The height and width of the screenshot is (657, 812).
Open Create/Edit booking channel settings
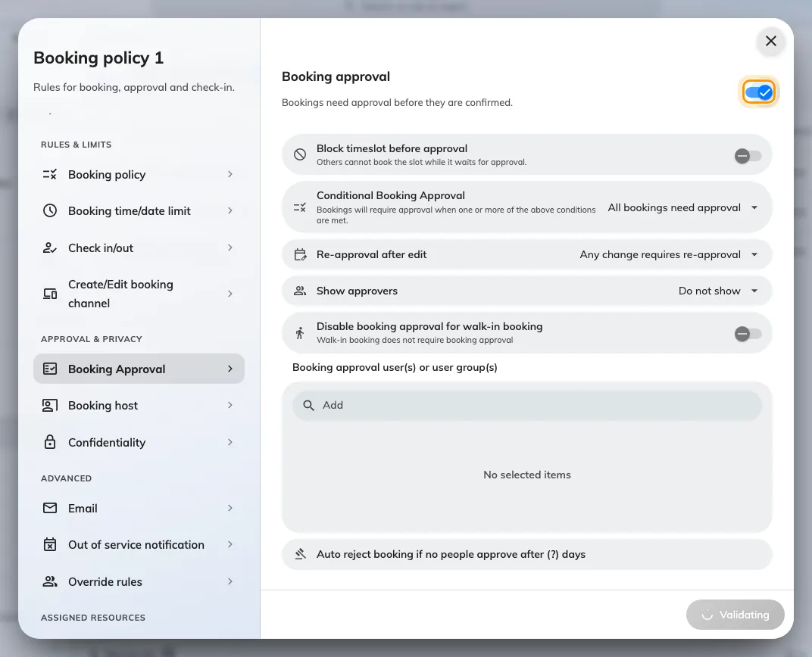point(139,294)
